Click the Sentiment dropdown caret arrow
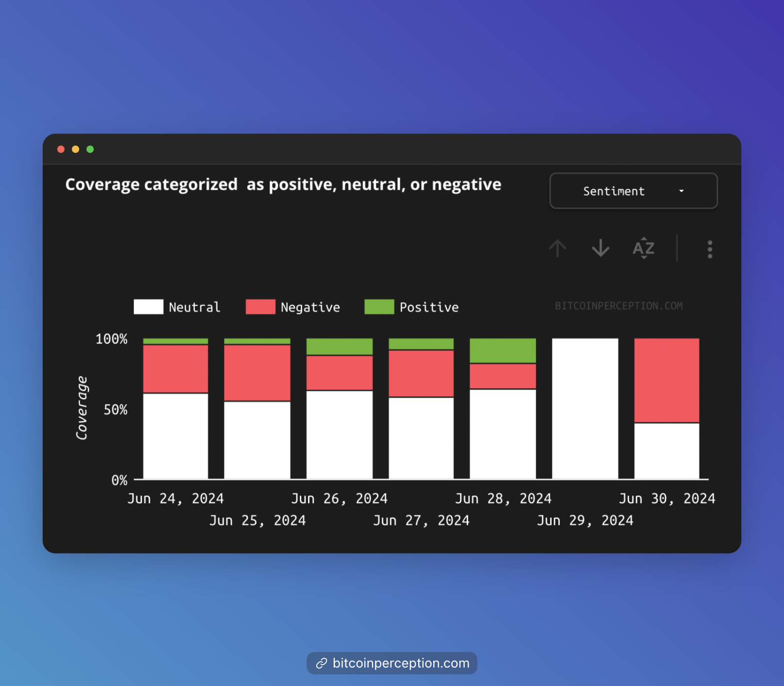Image resolution: width=784 pixels, height=686 pixels. click(x=681, y=191)
